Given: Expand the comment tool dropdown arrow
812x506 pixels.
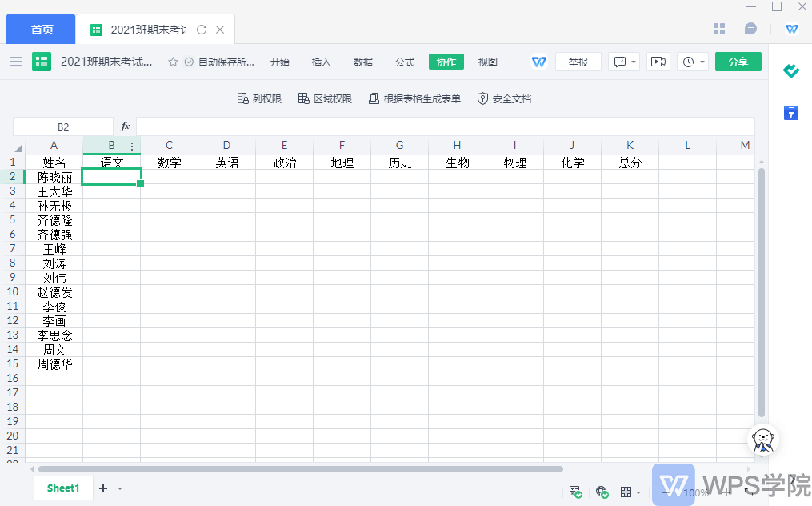Looking at the screenshot, I should coord(634,62).
